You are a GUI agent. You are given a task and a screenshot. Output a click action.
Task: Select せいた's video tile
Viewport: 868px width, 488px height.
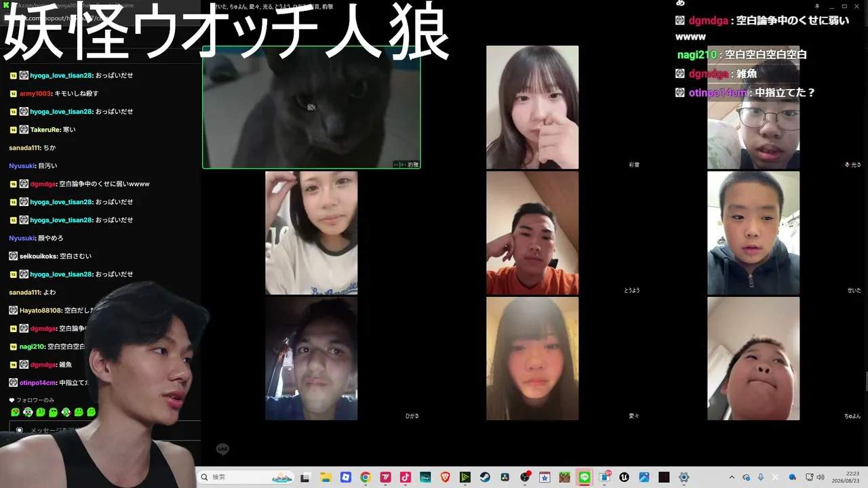[x=753, y=232]
